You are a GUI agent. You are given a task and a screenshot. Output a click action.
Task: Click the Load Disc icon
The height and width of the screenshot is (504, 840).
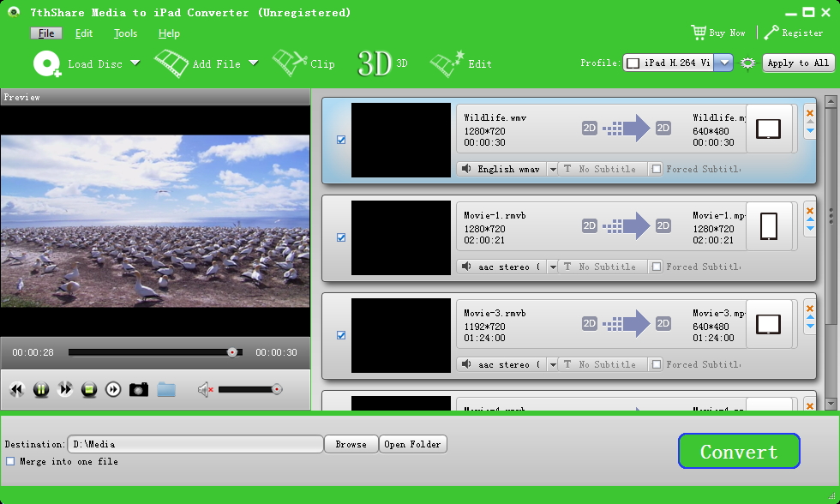[47, 63]
